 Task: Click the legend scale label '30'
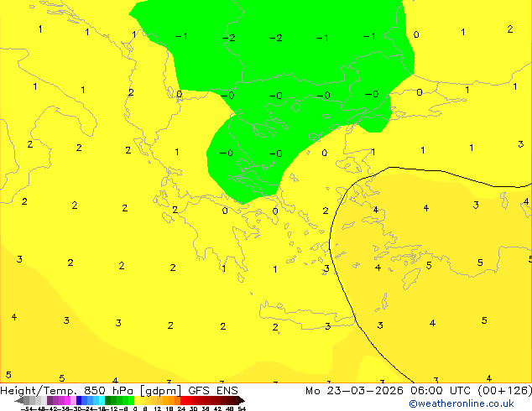coord(194,408)
